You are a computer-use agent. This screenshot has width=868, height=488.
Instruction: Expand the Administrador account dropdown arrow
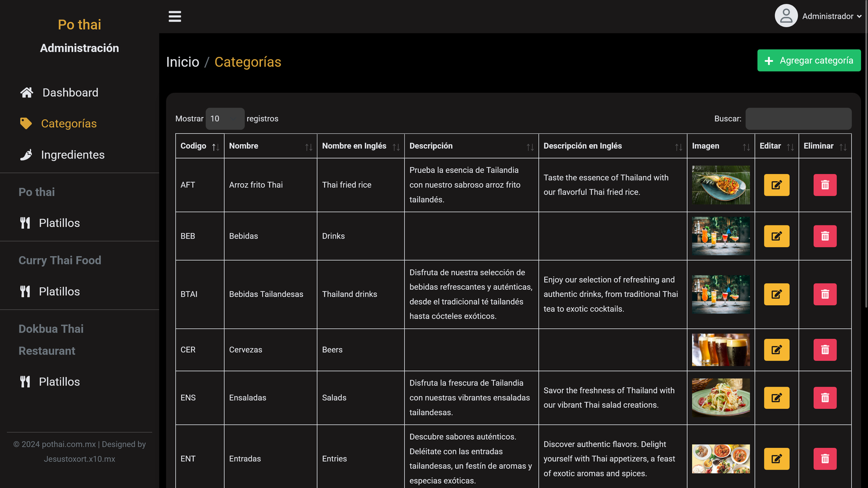(x=859, y=17)
